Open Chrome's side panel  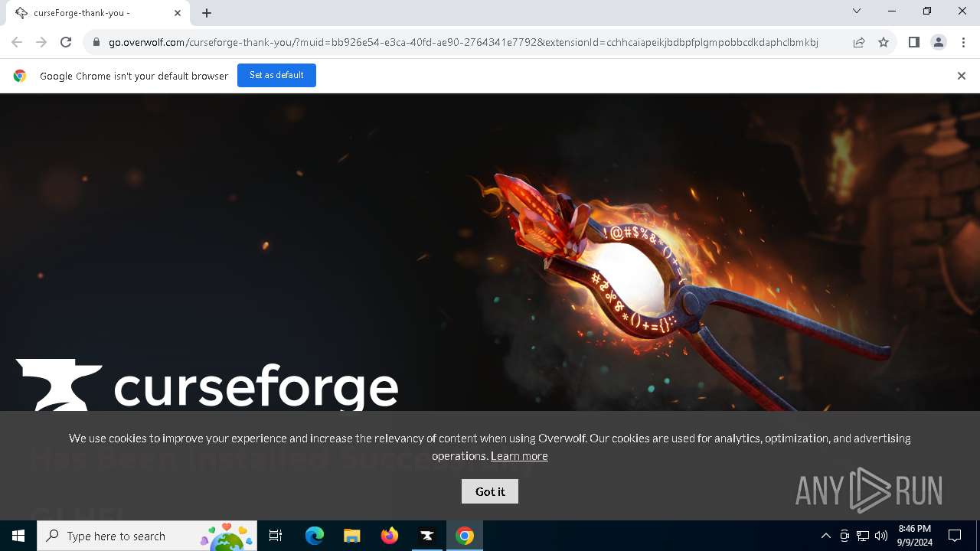tap(913, 42)
